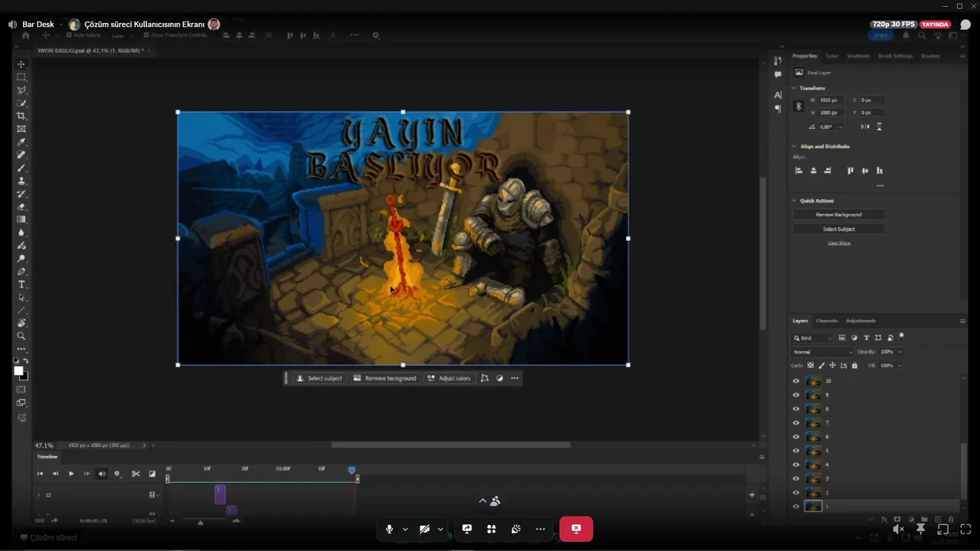Hide layer 9 with its eye icon
Image resolution: width=980 pixels, height=551 pixels.
(796, 395)
